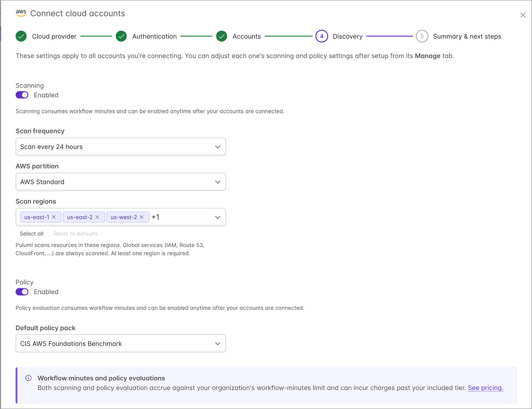Click the Cloud provider green checkmark
This screenshot has height=409, width=532.
point(21,36)
